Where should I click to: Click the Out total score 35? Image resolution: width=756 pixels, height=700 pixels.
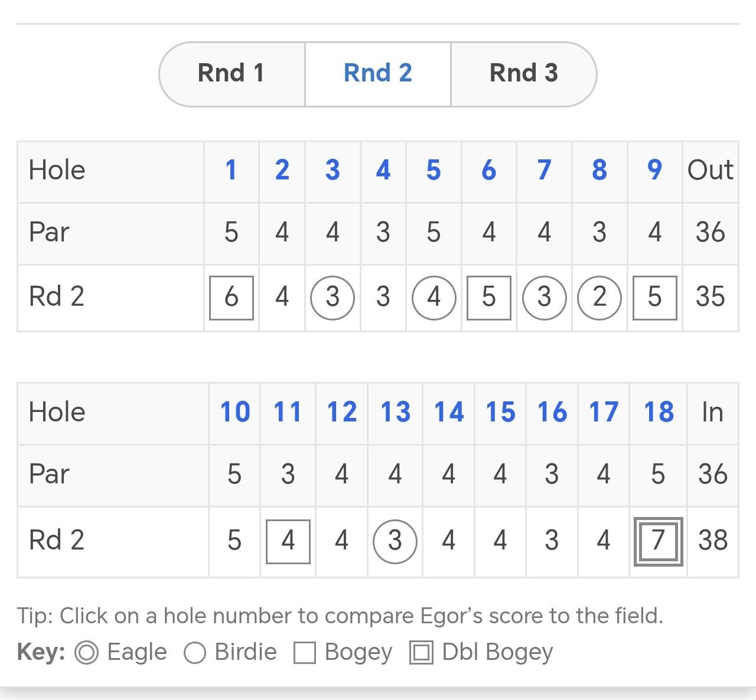tap(710, 297)
